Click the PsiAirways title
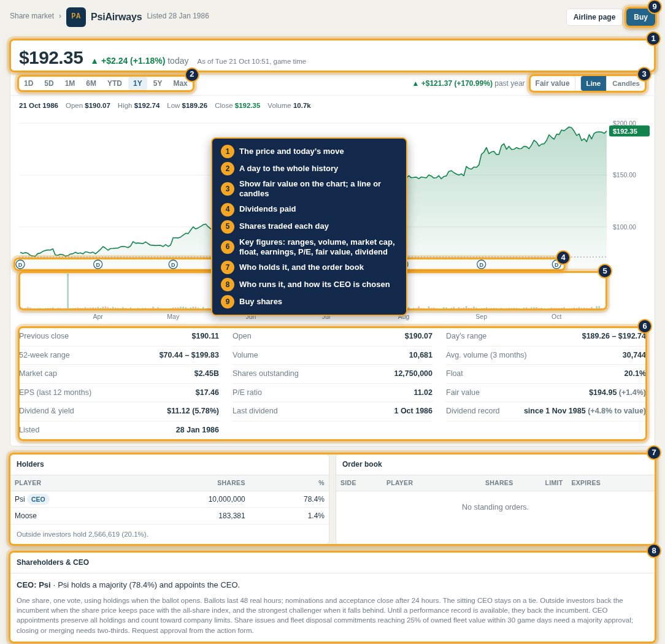 click(x=116, y=17)
